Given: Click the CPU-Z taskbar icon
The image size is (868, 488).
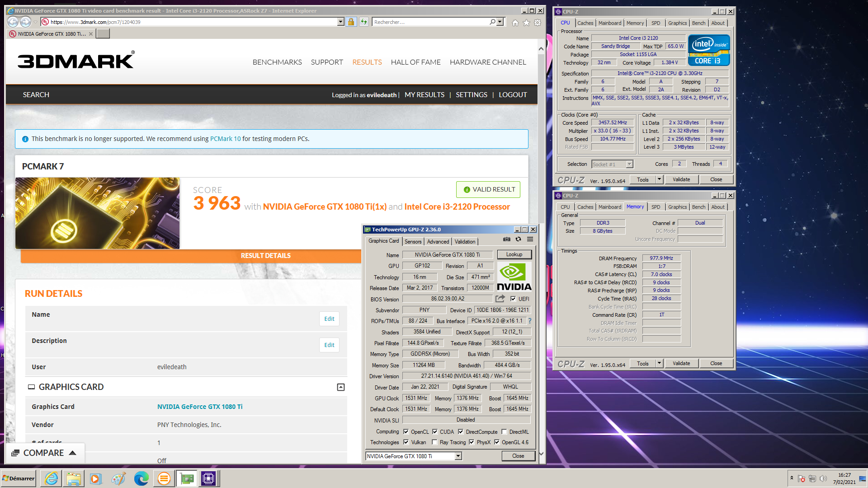Looking at the screenshot, I should click(x=208, y=479).
